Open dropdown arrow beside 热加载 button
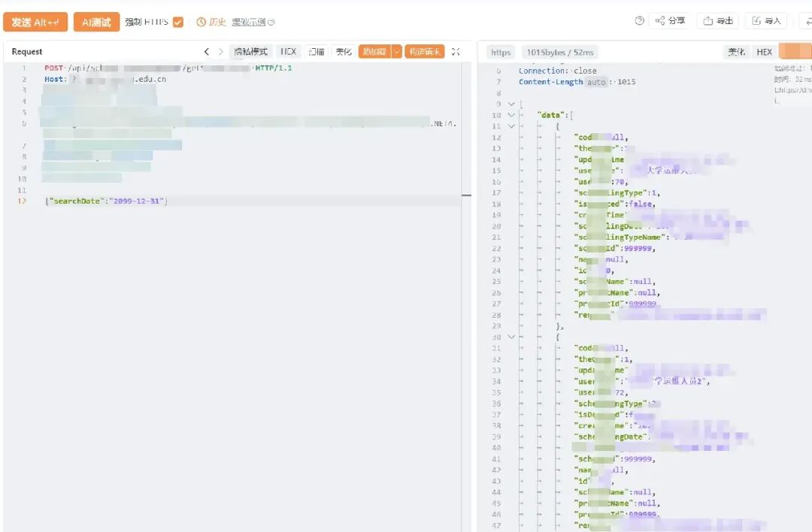This screenshot has height=532, width=812. tap(397, 52)
